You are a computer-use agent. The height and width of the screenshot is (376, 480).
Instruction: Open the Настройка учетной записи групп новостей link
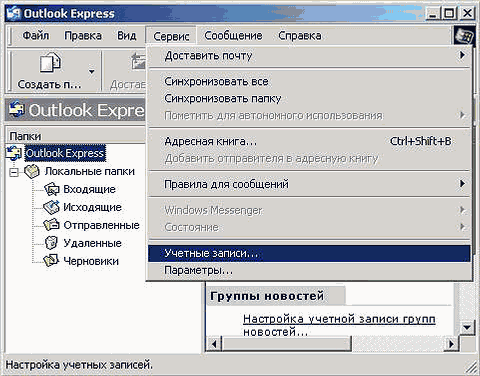coord(339,325)
